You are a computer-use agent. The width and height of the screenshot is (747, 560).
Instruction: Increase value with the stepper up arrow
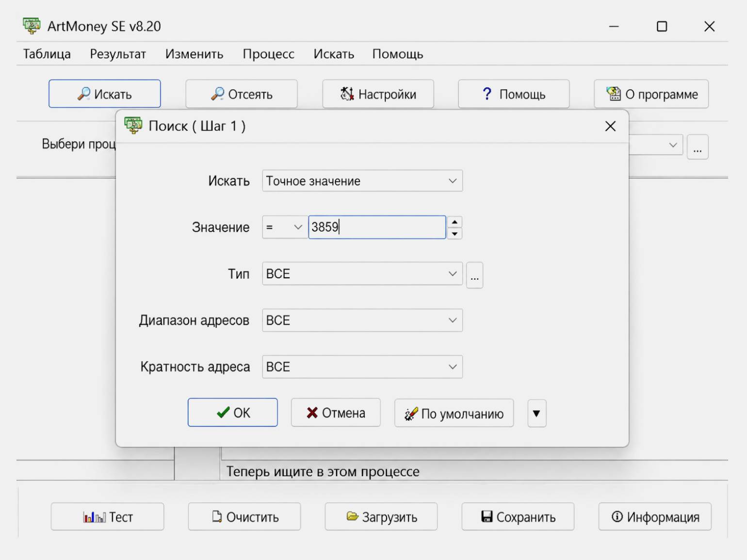[x=455, y=222]
